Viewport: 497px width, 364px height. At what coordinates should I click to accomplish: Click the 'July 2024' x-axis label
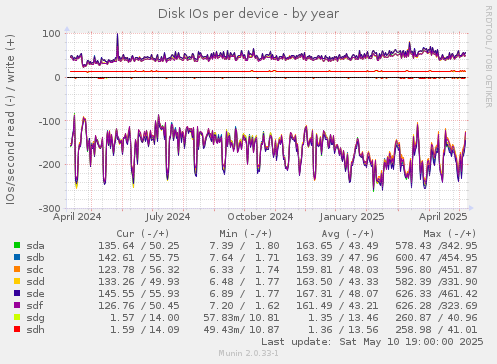coord(168,217)
